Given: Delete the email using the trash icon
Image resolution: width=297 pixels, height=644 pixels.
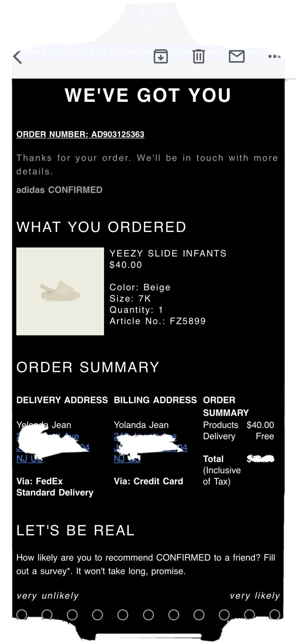Looking at the screenshot, I should tap(199, 56).
